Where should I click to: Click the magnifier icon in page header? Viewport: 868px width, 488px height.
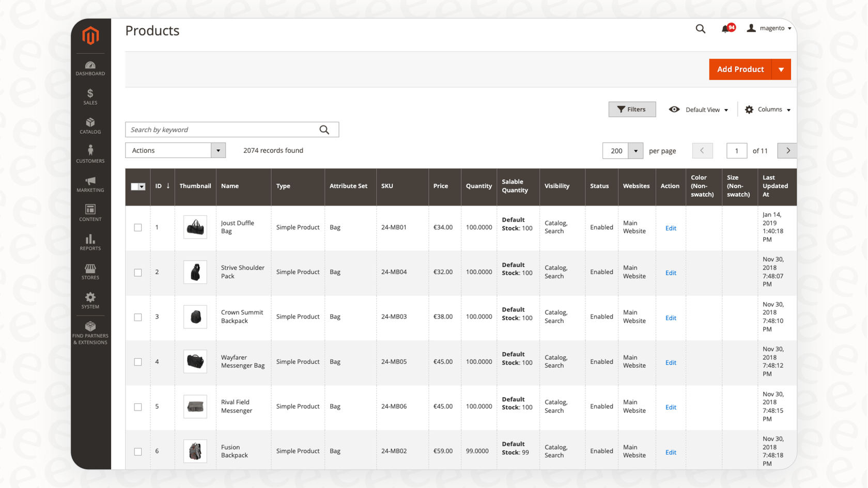(700, 29)
